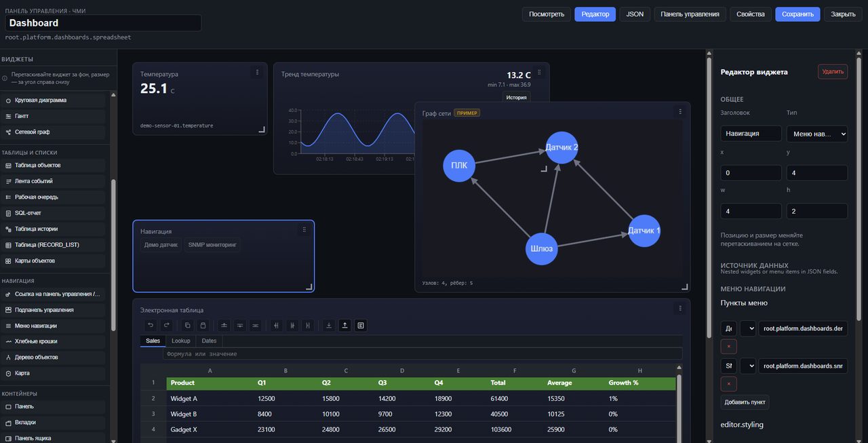Pick the Карта widget from the navigation group

[54, 373]
